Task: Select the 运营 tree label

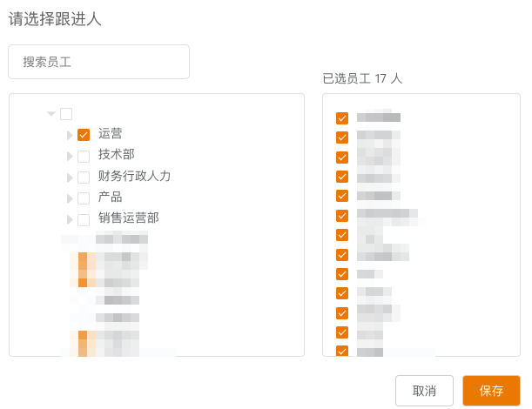Action: pos(111,134)
